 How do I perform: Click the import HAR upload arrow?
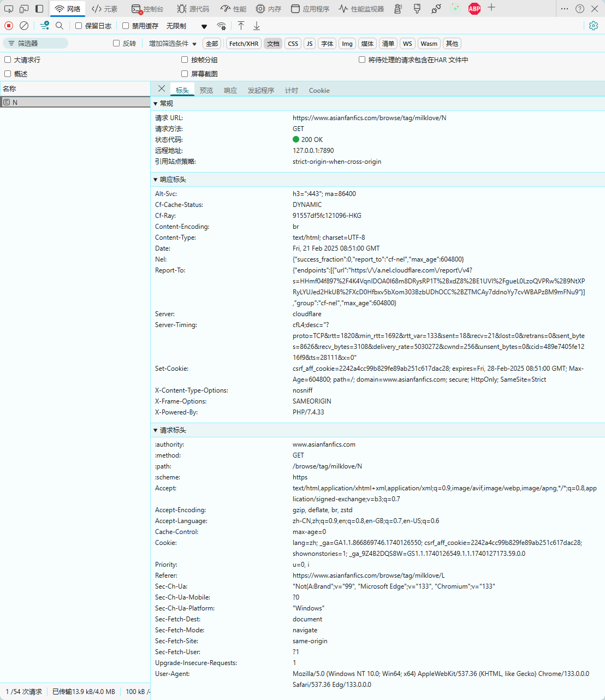click(x=241, y=26)
